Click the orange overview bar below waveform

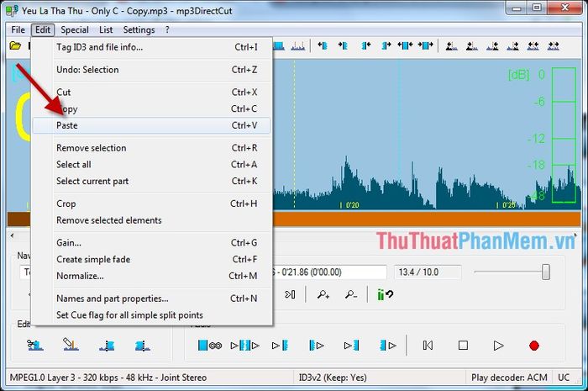pos(427,219)
